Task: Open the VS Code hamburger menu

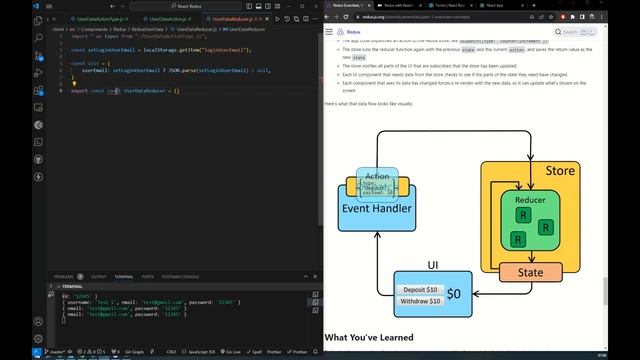Action: [49, 6]
